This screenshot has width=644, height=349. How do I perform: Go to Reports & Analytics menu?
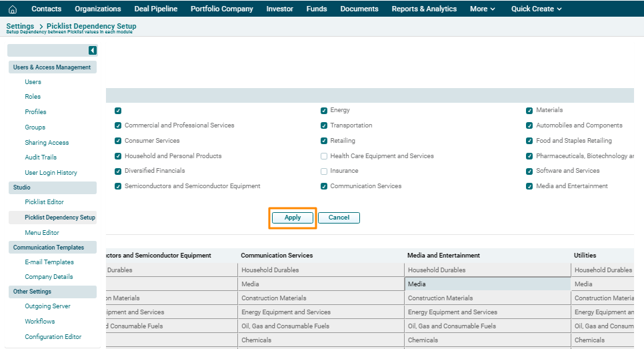pyautogui.click(x=424, y=9)
